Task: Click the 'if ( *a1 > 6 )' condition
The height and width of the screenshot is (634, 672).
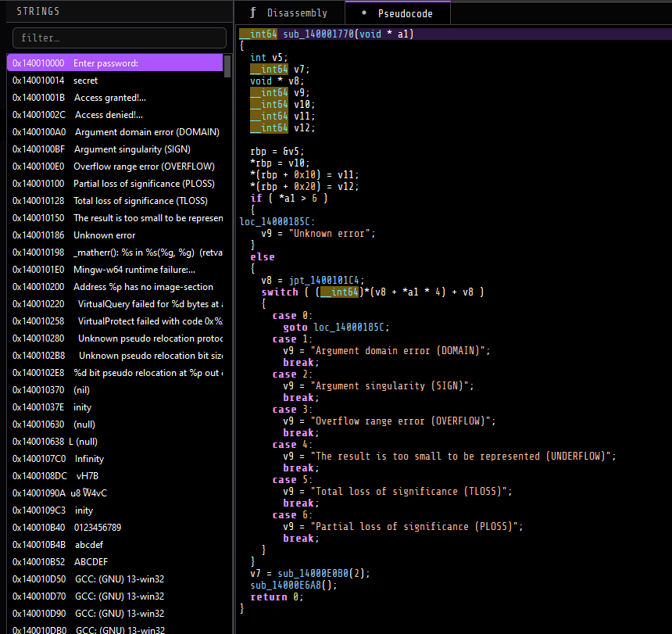Action: (289, 198)
